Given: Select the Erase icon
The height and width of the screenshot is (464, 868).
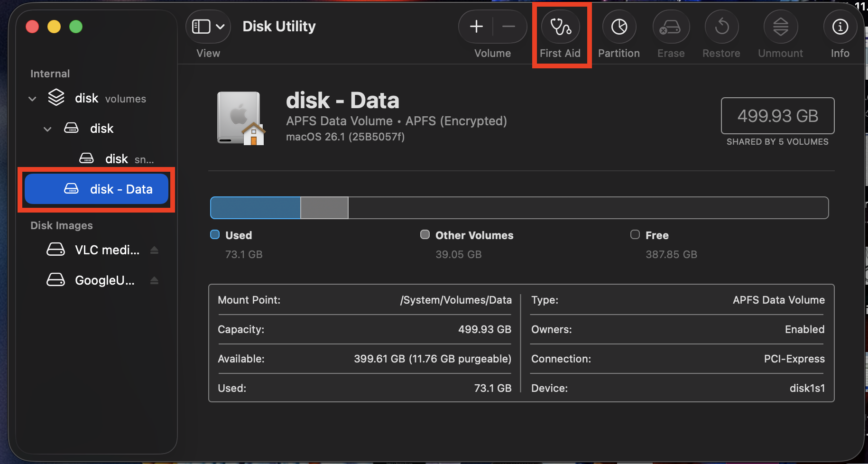Looking at the screenshot, I should (671, 27).
